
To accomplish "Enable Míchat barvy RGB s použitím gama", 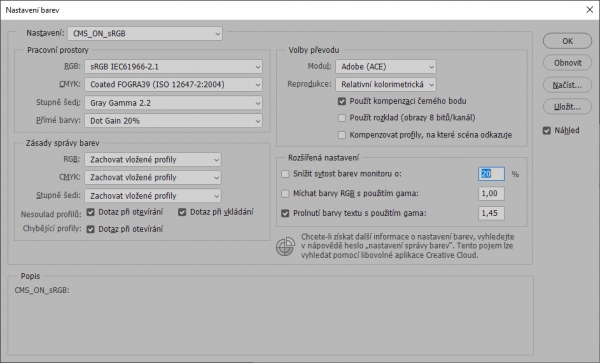I will pos(285,194).
